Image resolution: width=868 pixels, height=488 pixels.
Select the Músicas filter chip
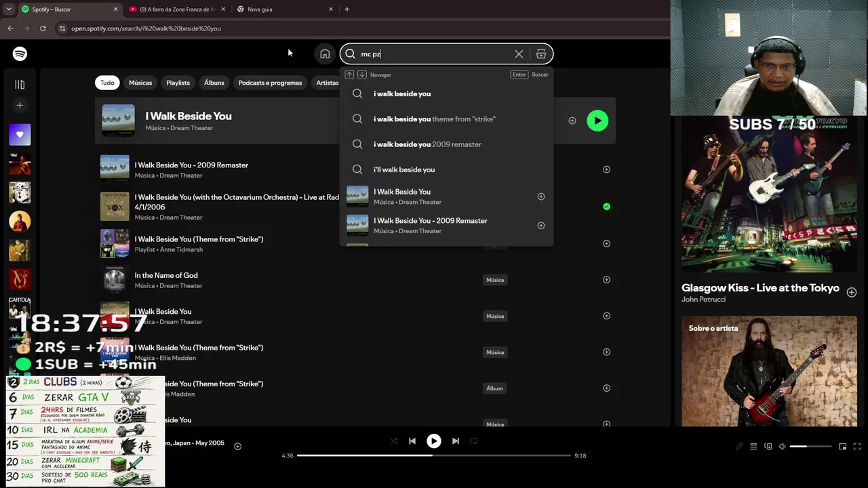[140, 83]
